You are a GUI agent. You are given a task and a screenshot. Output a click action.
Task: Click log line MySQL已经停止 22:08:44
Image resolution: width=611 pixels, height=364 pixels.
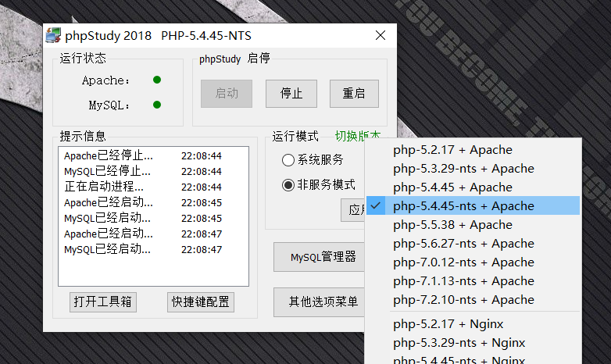143,172
